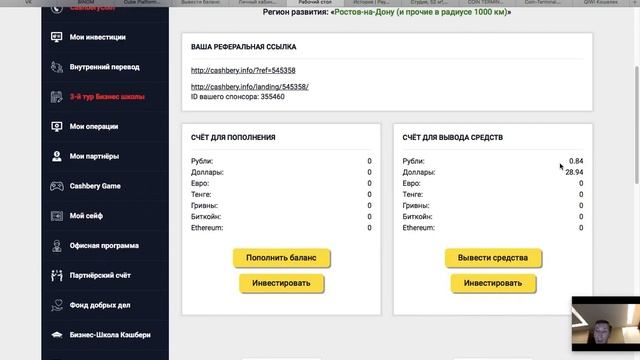Viewport: 640px width, 360px height.
Task: Switch to the Рабочий стол browser tab
Action: click(x=315, y=2)
